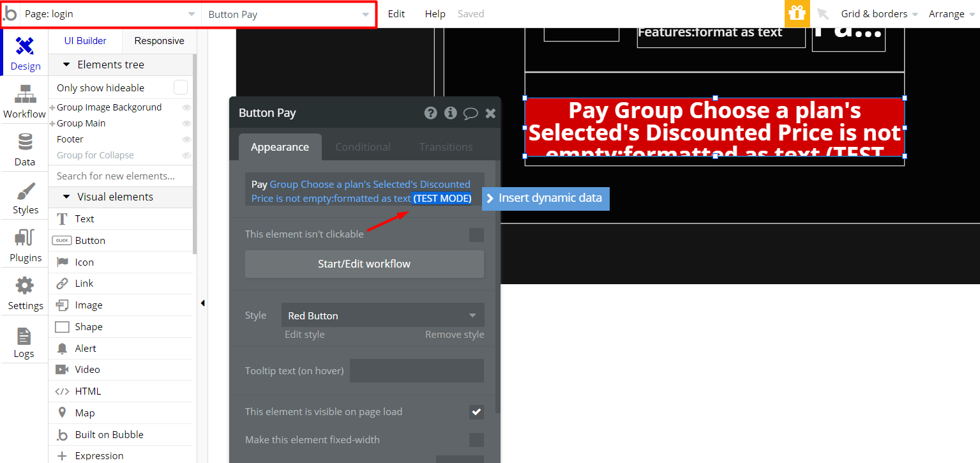Open the Arrange dropdown

(952, 14)
